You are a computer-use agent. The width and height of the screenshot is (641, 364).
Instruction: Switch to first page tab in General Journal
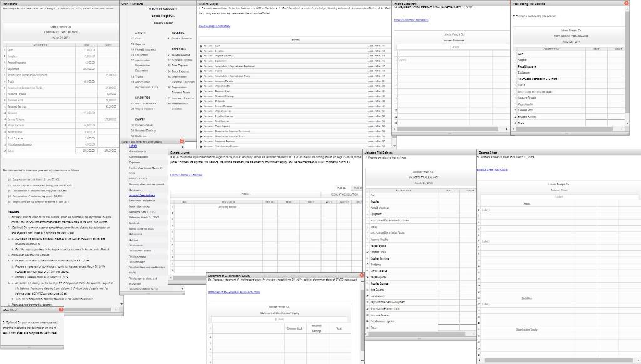coord(342,188)
